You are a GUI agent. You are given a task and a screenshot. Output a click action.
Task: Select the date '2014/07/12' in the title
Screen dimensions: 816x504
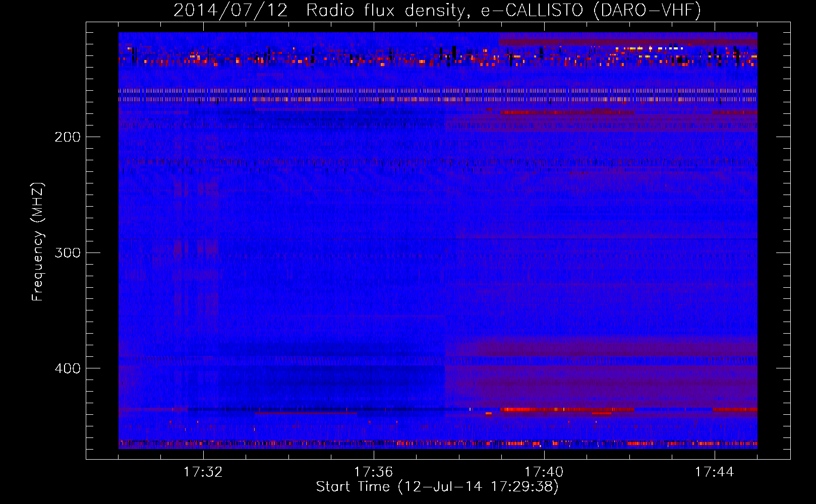coord(230,10)
